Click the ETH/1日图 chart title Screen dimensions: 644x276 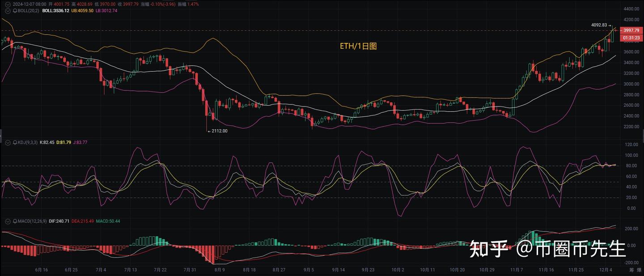pyautogui.click(x=358, y=46)
